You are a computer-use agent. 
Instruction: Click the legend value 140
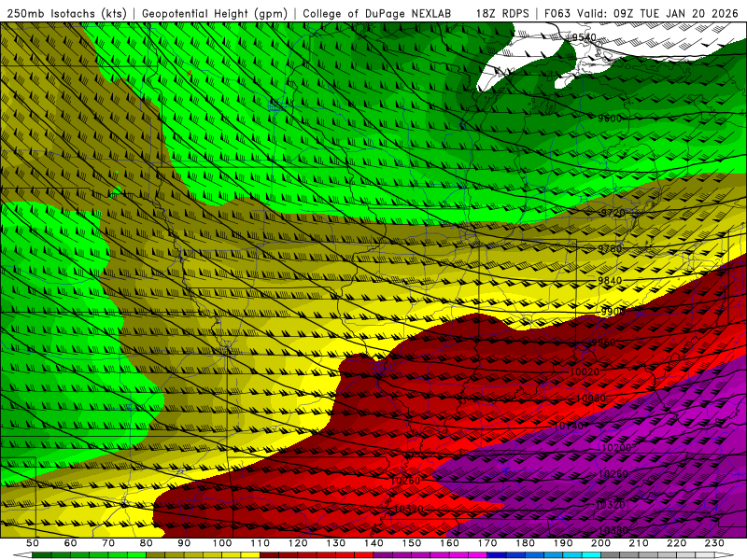pos(373,543)
